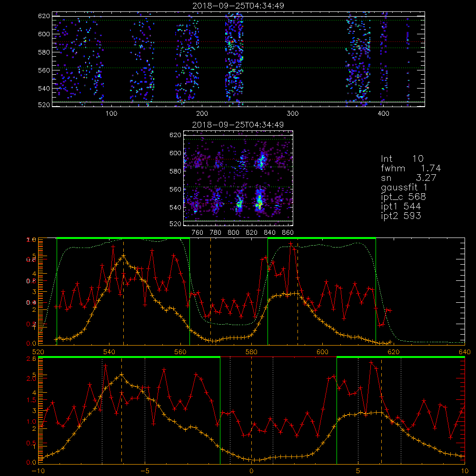The width and height of the screenshot is (476, 476).
Task: Click the 'ipt2 593' label
Action: pos(401,216)
